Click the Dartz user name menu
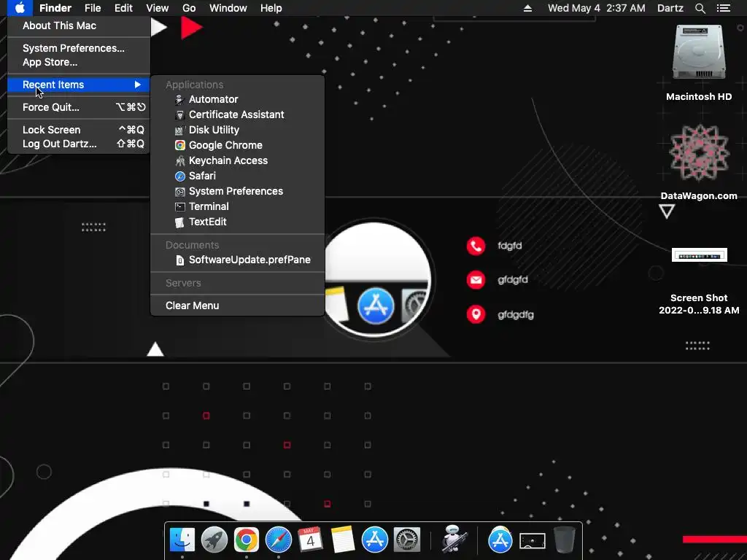The image size is (747, 560). 670,8
